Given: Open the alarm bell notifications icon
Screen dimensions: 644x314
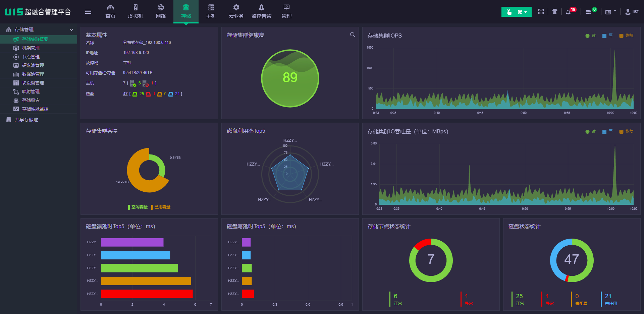Looking at the screenshot, I should 568,12.
